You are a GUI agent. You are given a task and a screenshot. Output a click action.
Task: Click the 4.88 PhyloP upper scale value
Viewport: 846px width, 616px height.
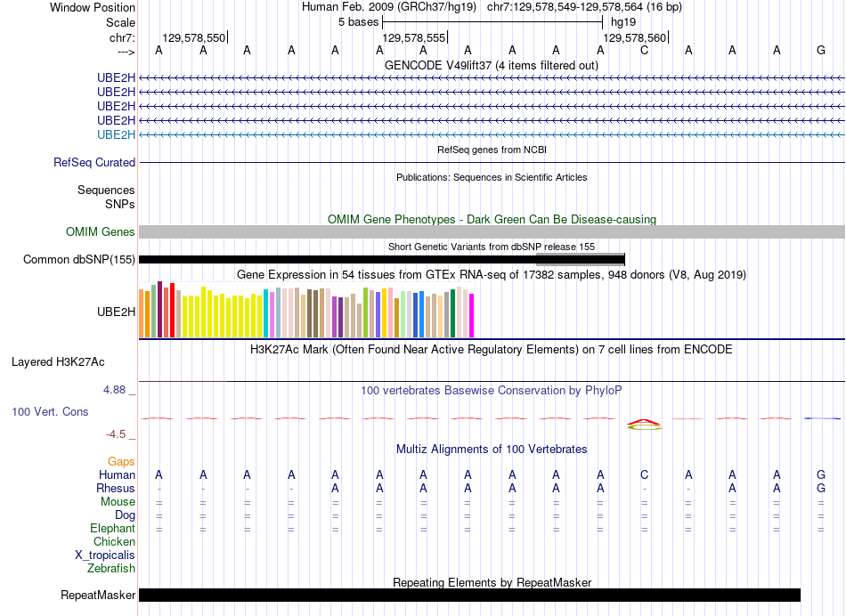click(114, 389)
